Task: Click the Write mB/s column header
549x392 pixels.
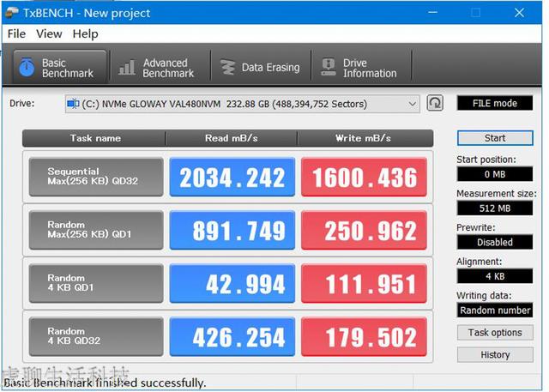Action: [x=365, y=138]
